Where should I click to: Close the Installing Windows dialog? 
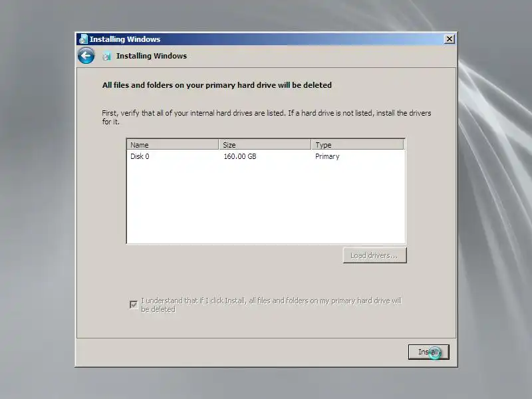coord(450,39)
